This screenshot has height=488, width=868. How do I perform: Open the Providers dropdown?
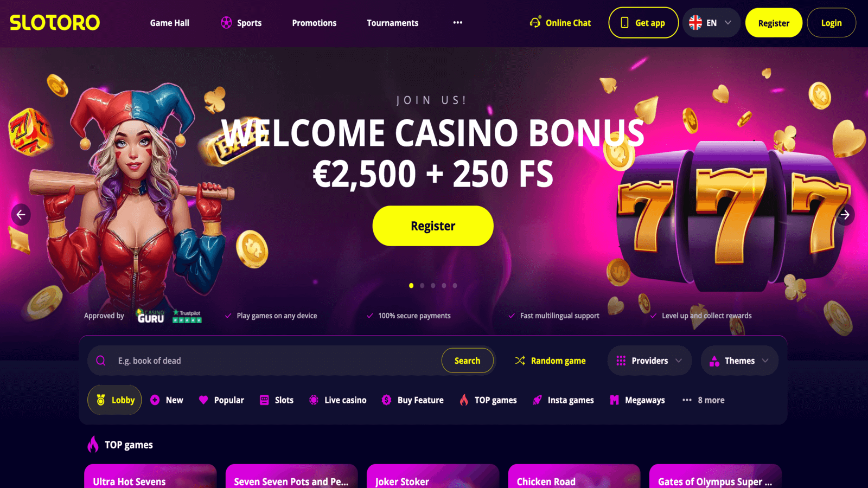[x=649, y=361]
